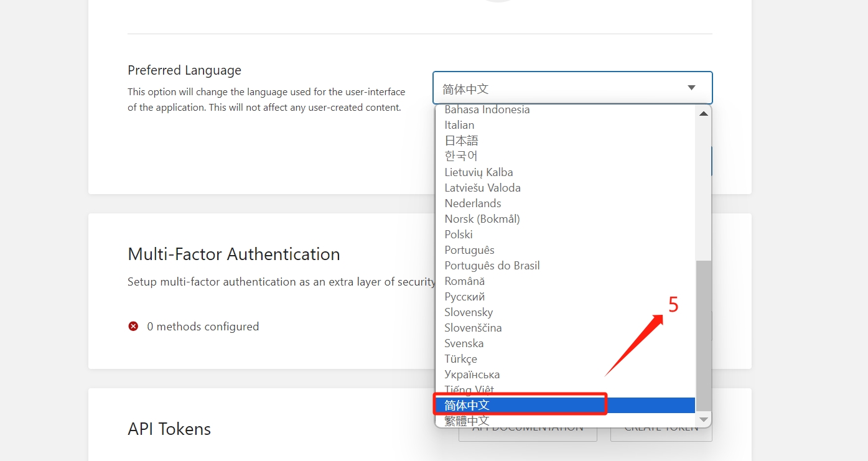Select Italian in the language list
The image size is (868, 461).
(565, 125)
